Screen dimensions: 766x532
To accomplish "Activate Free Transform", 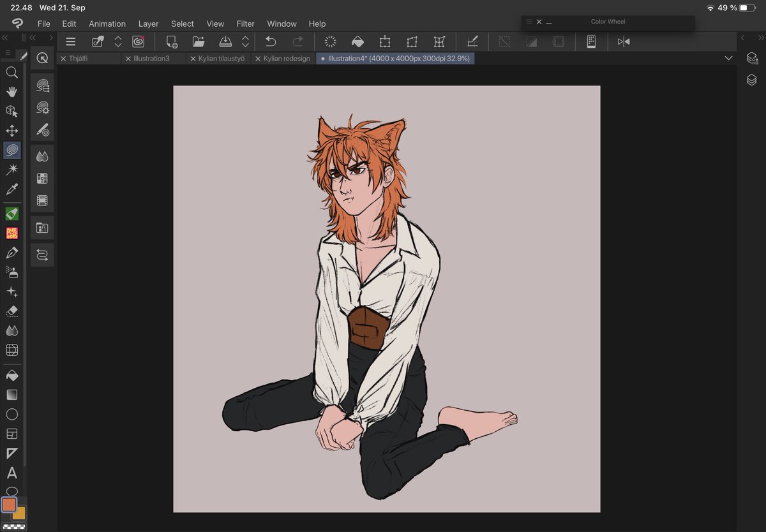I will pos(412,42).
